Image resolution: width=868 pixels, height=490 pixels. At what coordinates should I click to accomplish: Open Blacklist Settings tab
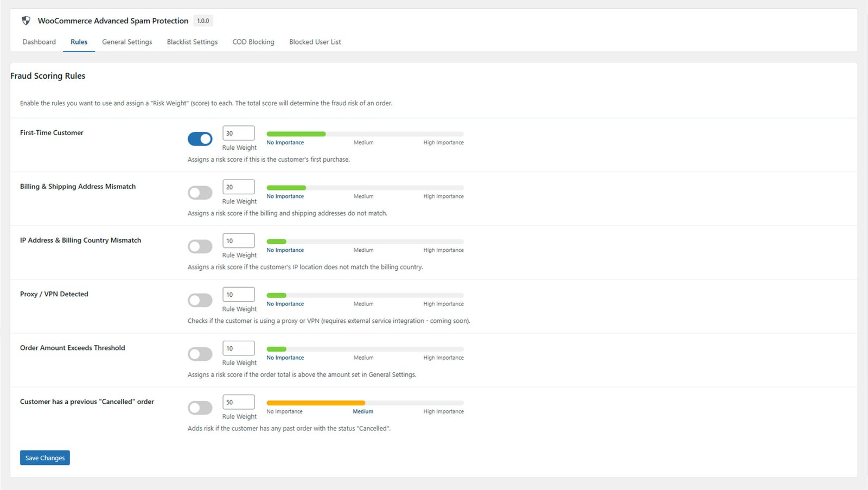click(x=192, y=42)
